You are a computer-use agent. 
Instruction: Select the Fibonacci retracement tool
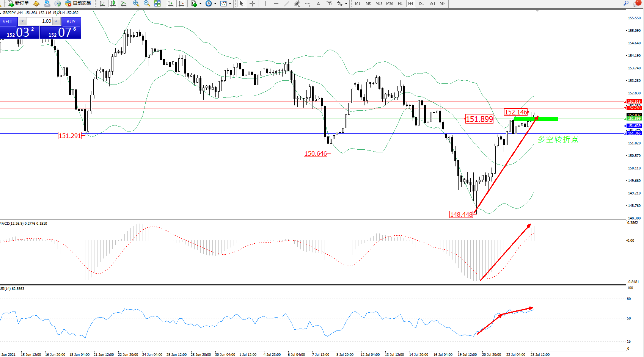(x=308, y=4)
